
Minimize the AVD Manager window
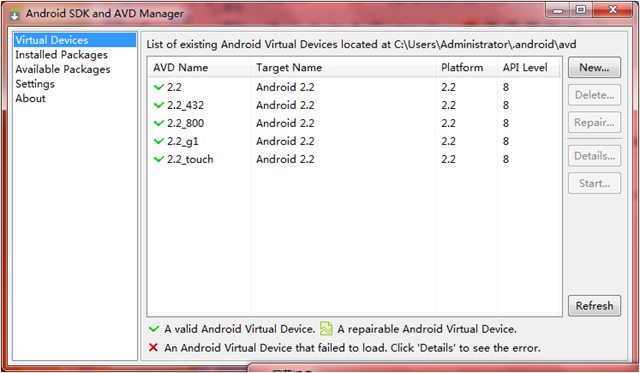558,10
